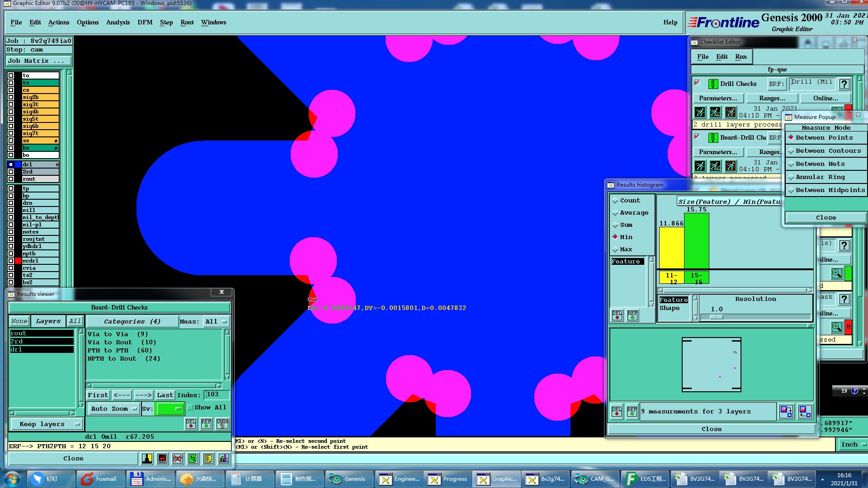Open the Analysis menu
Screen dimensions: 868x488
pyautogui.click(x=118, y=22)
